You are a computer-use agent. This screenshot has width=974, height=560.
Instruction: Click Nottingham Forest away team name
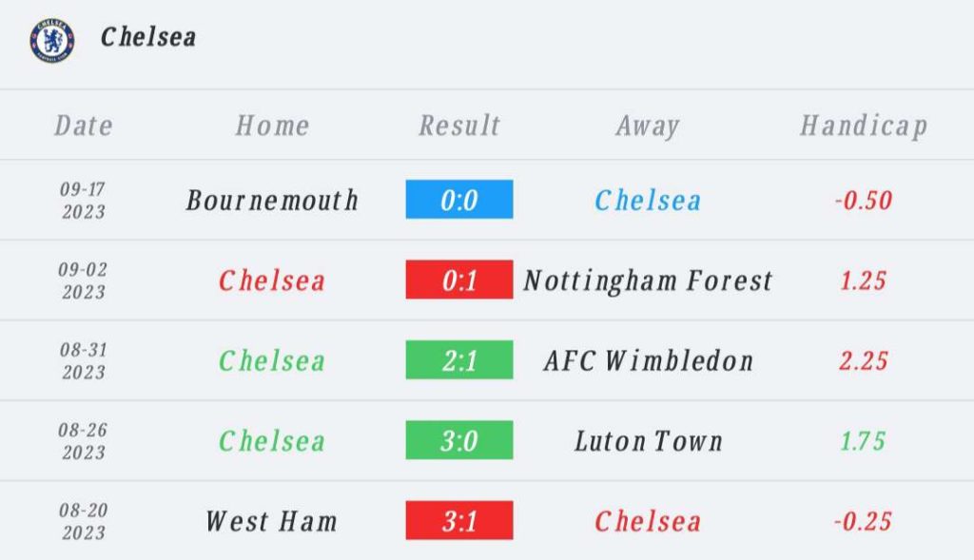[648, 281]
